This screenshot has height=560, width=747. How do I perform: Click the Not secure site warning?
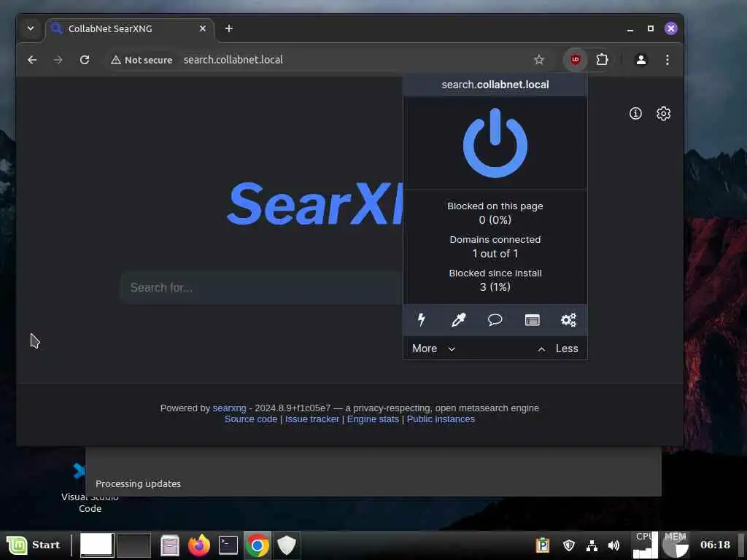[142, 60]
